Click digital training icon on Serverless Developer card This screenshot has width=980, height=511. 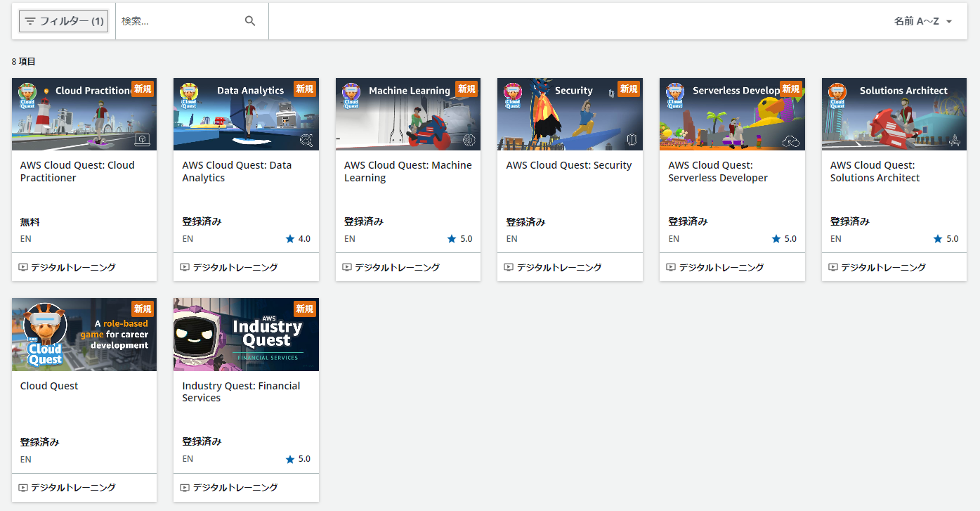671,267
